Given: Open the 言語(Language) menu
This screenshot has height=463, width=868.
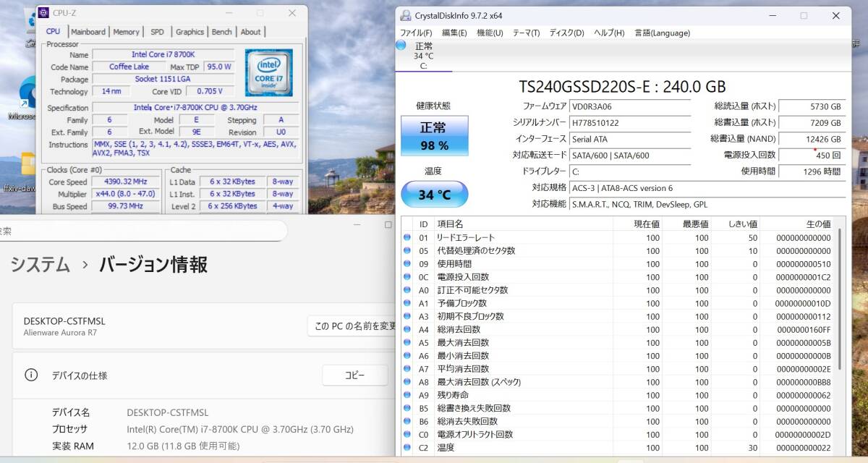Looking at the screenshot, I should tap(662, 33).
